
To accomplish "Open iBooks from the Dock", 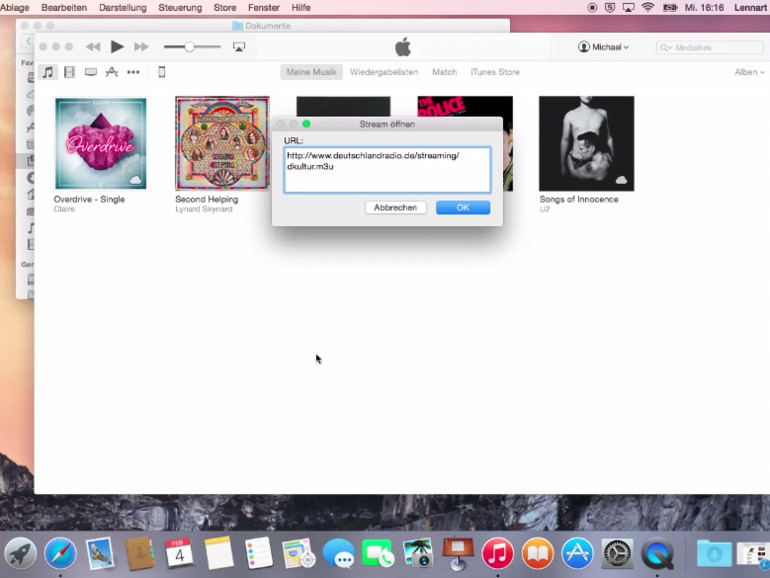I will [538, 553].
